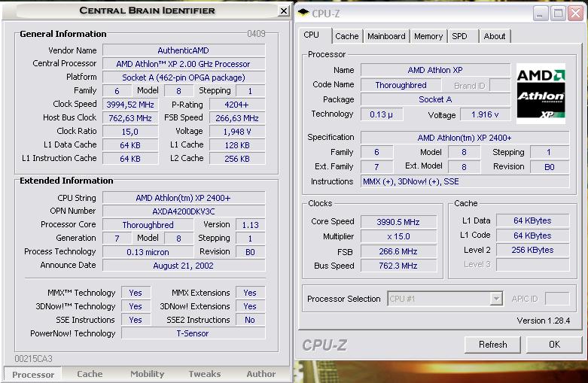Click the AMD Athlon XP logo image

(541, 94)
